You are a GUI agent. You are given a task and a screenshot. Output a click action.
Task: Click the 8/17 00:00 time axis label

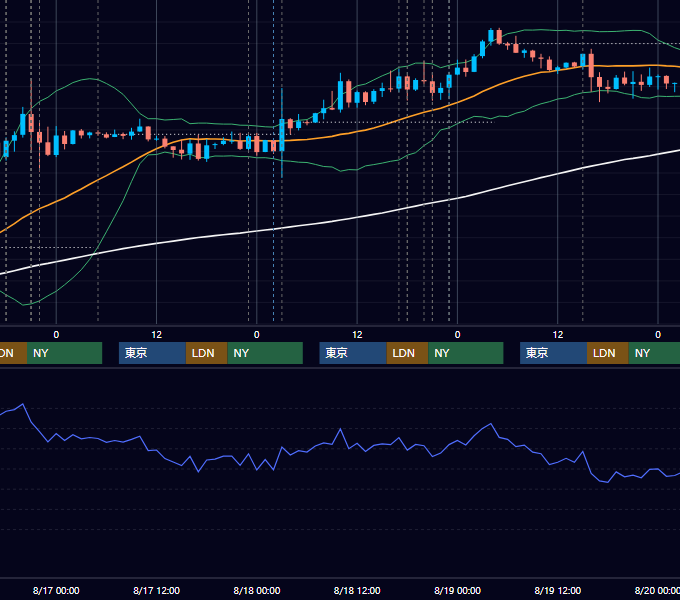pyautogui.click(x=56, y=590)
